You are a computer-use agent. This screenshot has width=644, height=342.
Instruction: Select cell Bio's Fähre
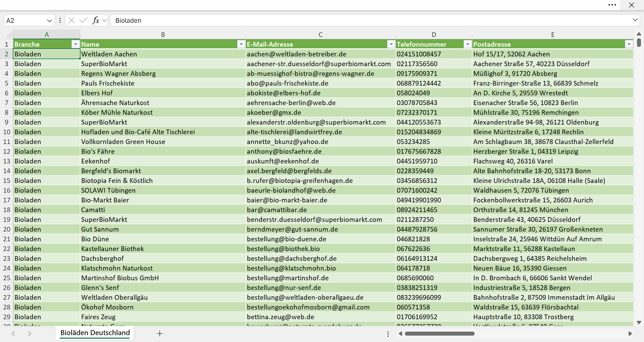pyautogui.click(x=163, y=151)
